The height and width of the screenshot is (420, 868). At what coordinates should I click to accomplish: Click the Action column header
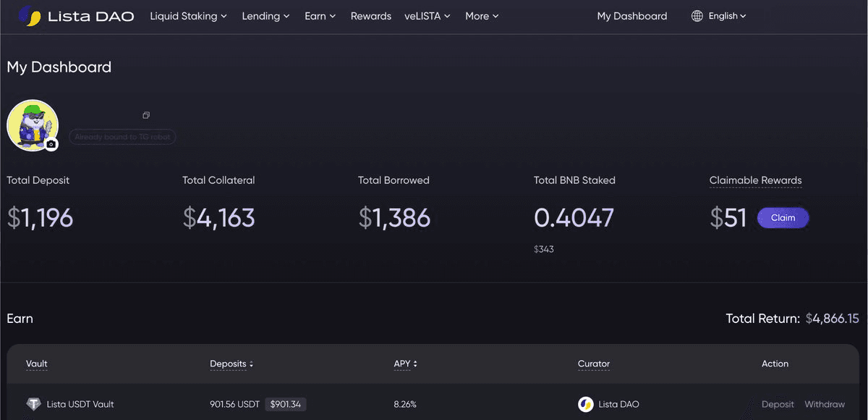click(x=775, y=364)
